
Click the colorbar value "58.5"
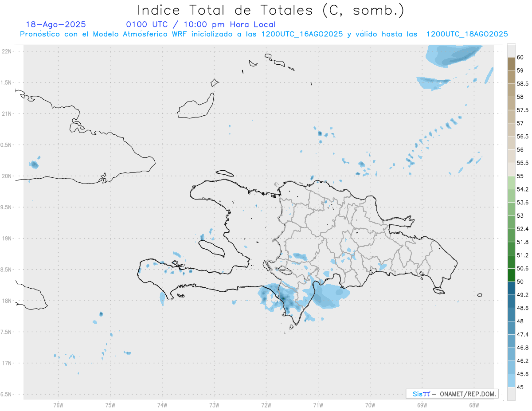click(x=523, y=83)
